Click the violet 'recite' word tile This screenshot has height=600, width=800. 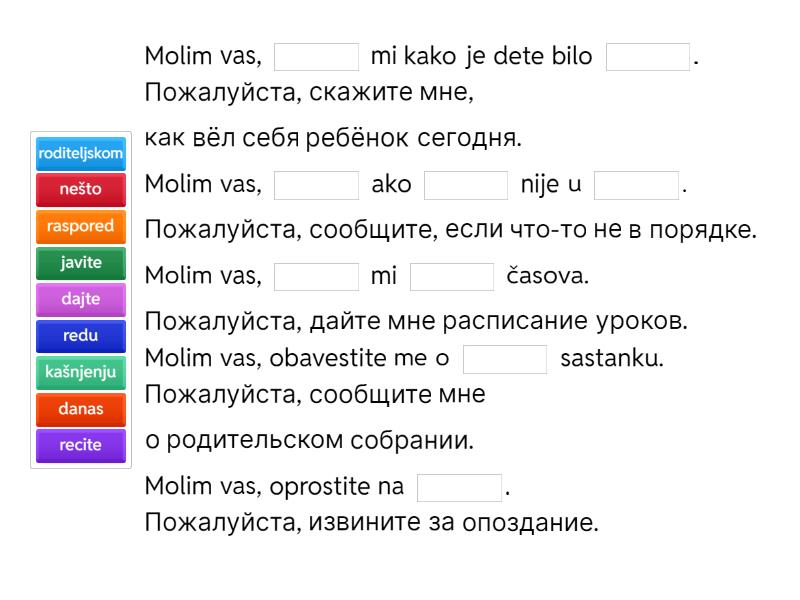80,445
